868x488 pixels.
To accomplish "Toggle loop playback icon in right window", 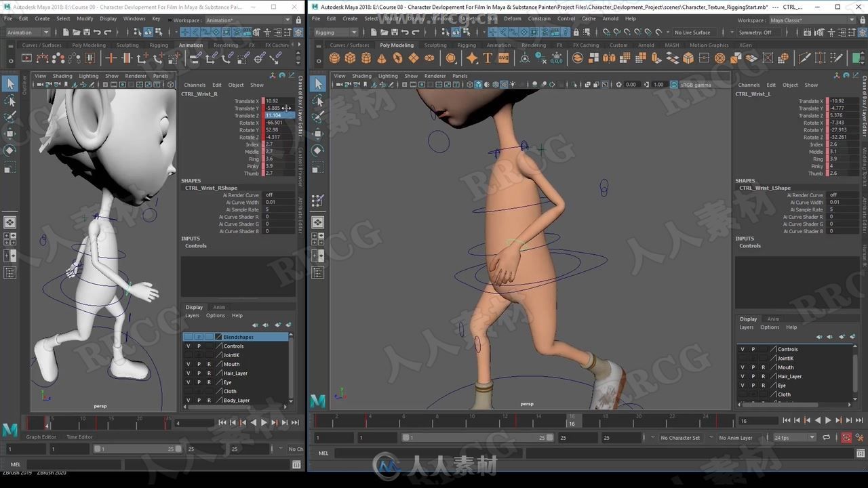I will [827, 438].
